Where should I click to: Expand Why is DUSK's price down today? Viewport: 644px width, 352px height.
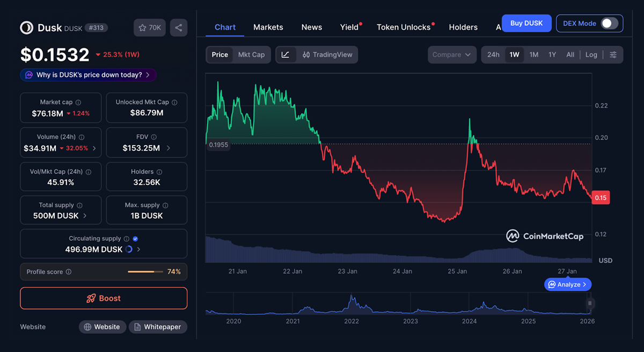point(89,75)
